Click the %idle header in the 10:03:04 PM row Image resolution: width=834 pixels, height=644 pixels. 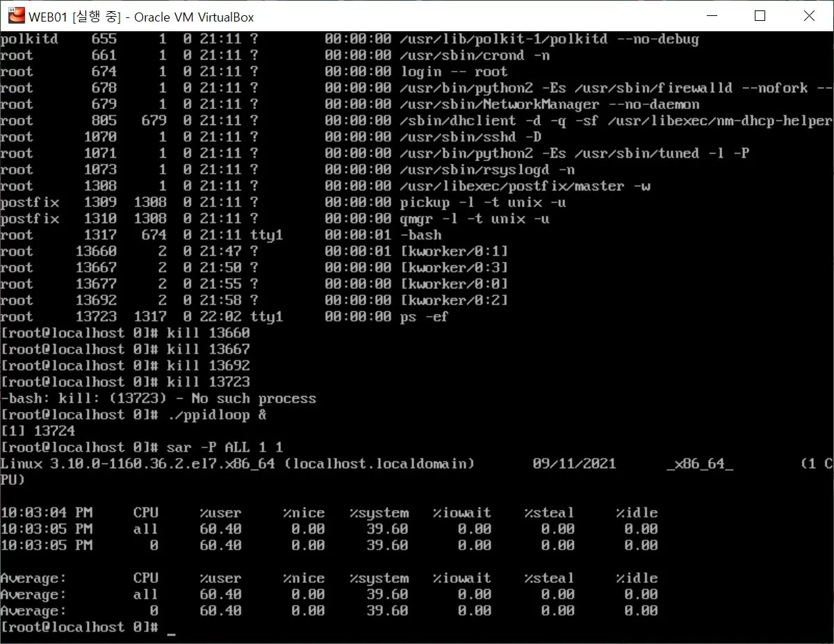tap(637, 513)
